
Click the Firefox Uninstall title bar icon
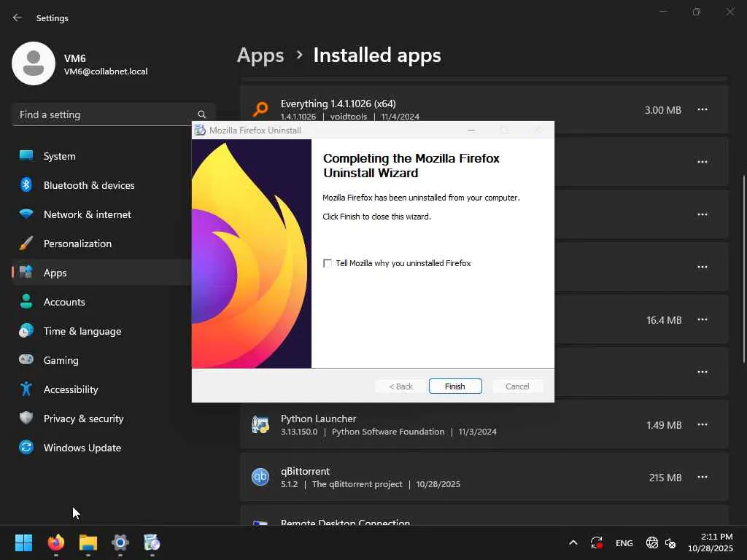pyautogui.click(x=200, y=130)
